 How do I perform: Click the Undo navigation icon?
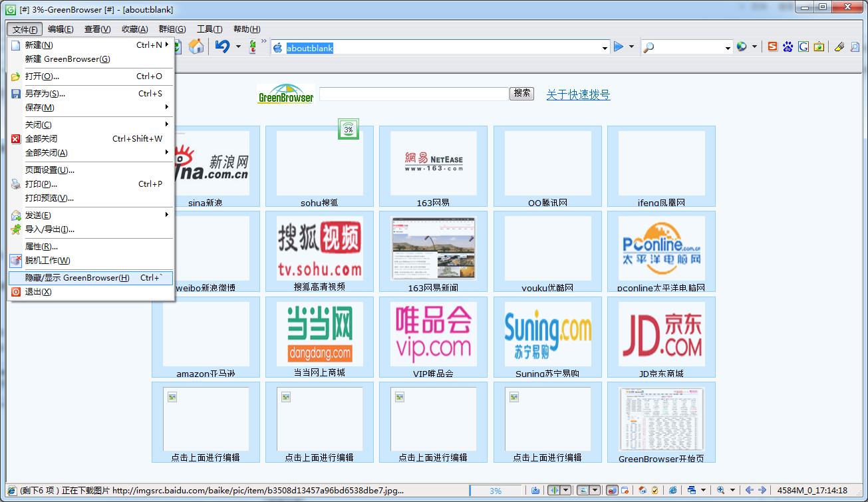click(x=222, y=47)
